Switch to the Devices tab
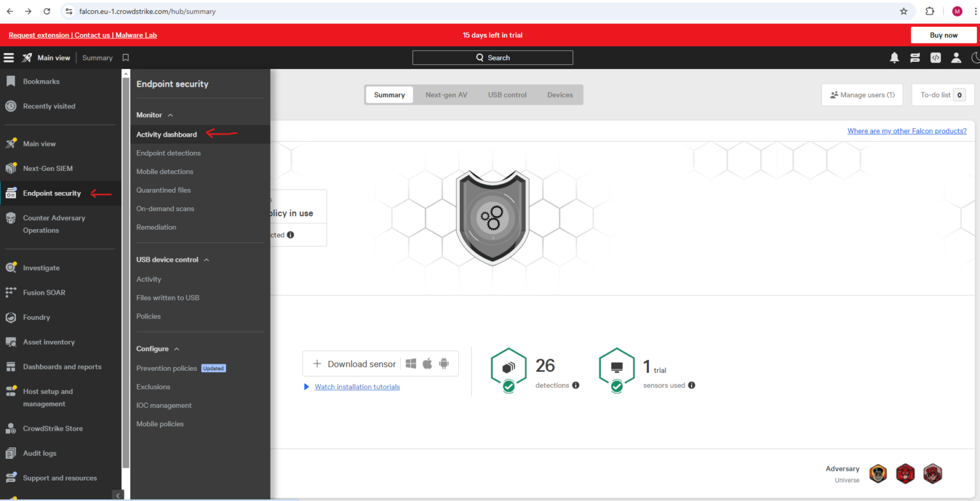Viewport: 980px width, 501px height. click(x=560, y=94)
